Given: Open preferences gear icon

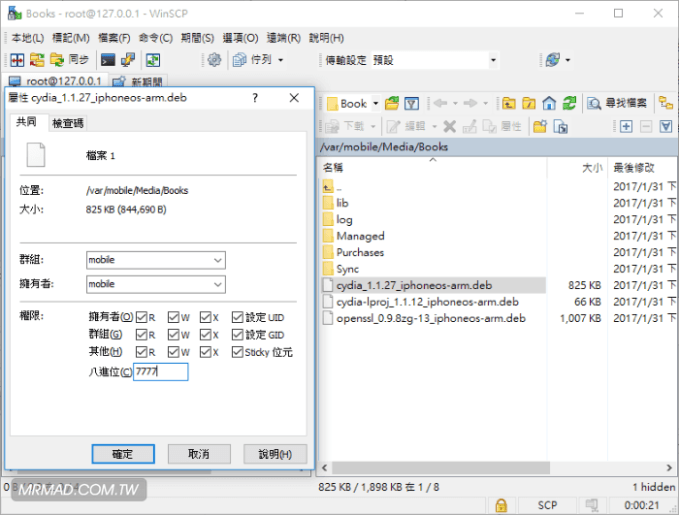Looking at the screenshot, I should point(214,60).
